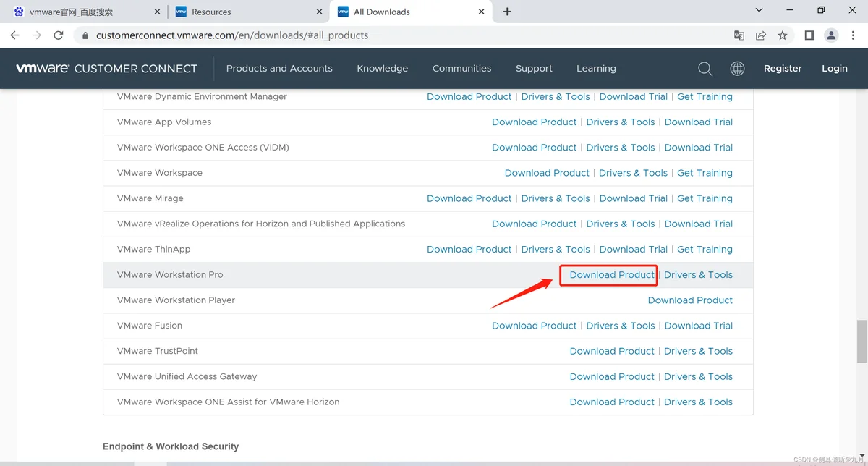Open the tab search chevron
This screenshot has width=868, height=466.
tap(759, 10)
